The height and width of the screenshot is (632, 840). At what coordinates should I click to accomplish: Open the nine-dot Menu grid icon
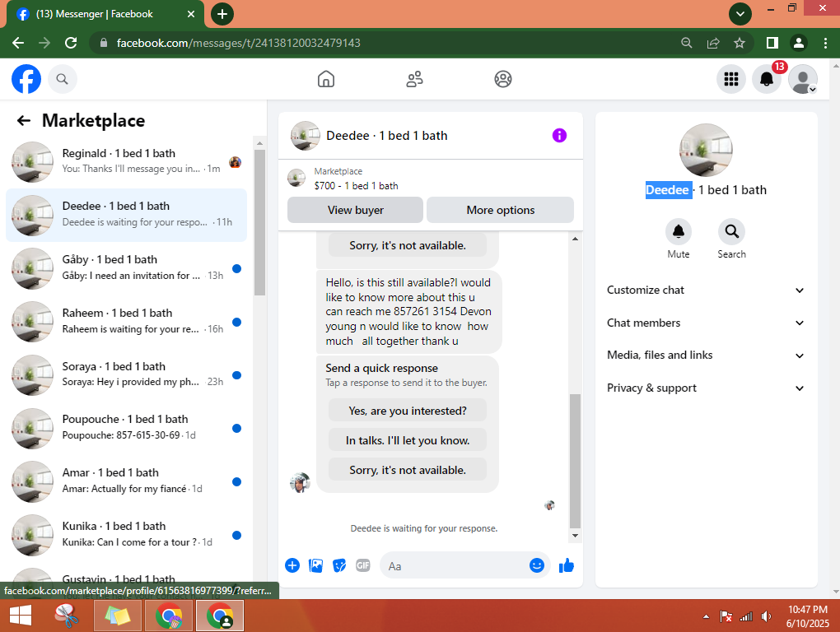[731, 79]
